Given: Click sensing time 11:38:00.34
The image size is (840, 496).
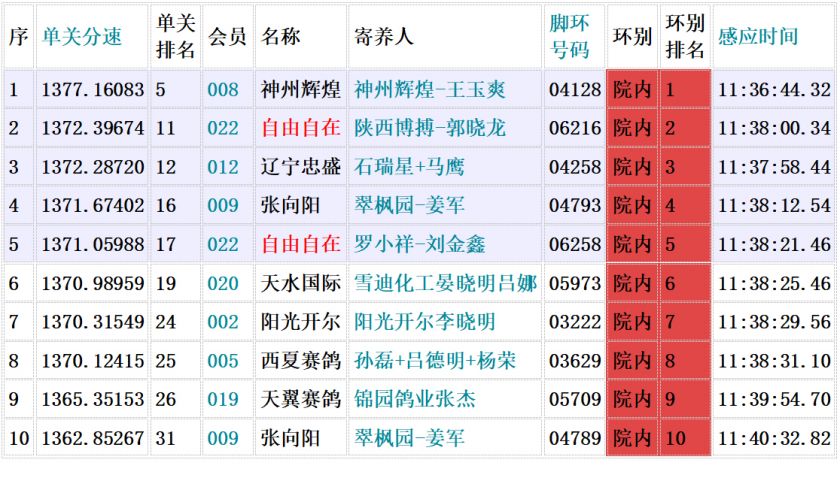Looking at the screenshot, I should pyautogui.click(x=775, y=127).
